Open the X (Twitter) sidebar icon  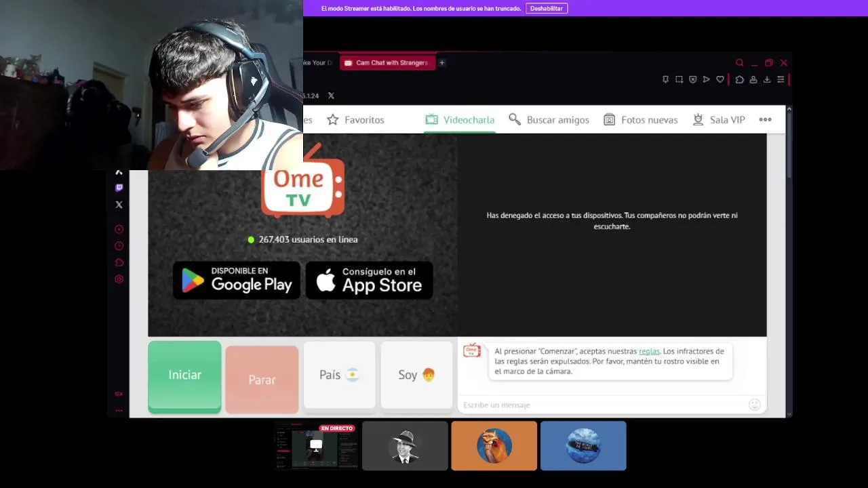tap(119, 205)
